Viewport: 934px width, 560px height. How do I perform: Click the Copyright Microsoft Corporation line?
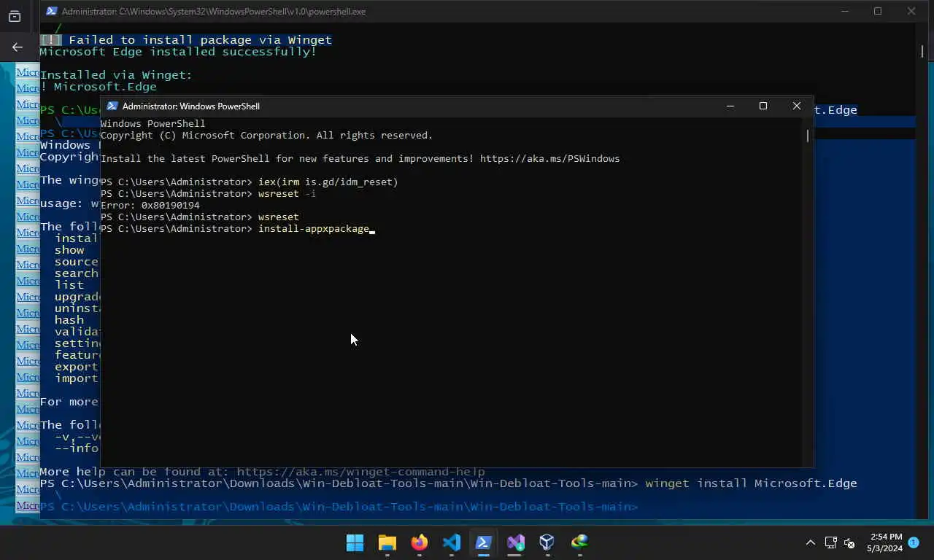(267, 136)
